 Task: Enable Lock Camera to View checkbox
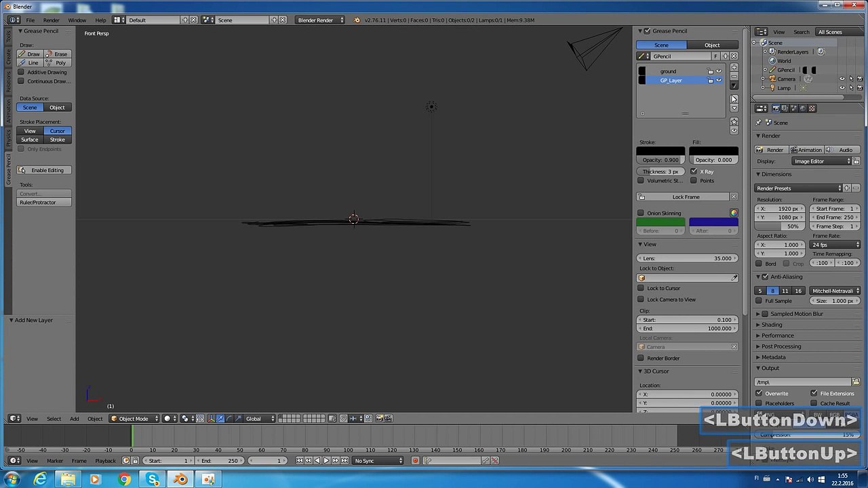(641, 300)
